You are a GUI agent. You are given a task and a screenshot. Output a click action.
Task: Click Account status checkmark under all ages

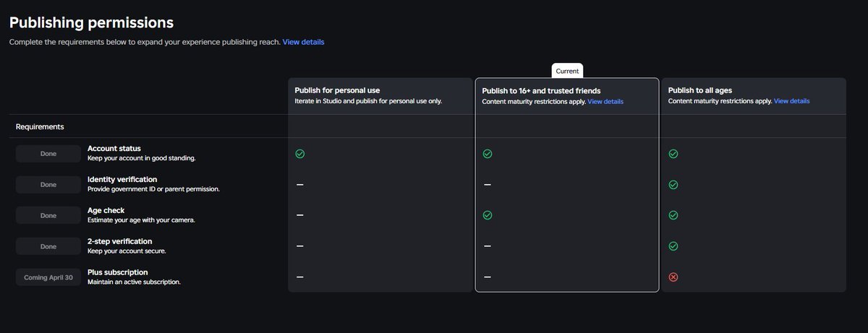click(x=673, y=154)
